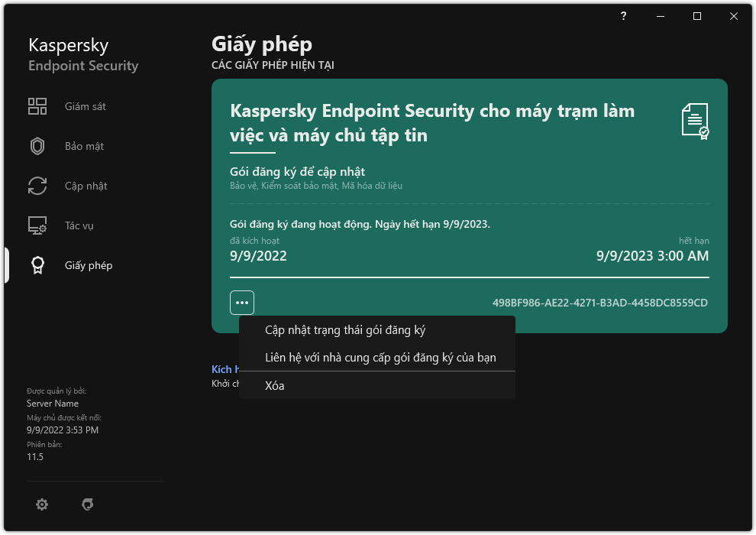Click the license key 498BF986 text
This screenshot has width=756, height=535.
point(600,303)
